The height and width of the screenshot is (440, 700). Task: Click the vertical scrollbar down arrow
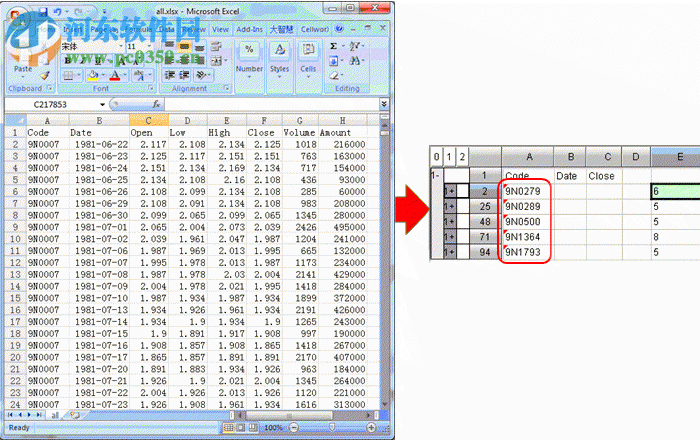pyautogui.click(x=384, y=404)
